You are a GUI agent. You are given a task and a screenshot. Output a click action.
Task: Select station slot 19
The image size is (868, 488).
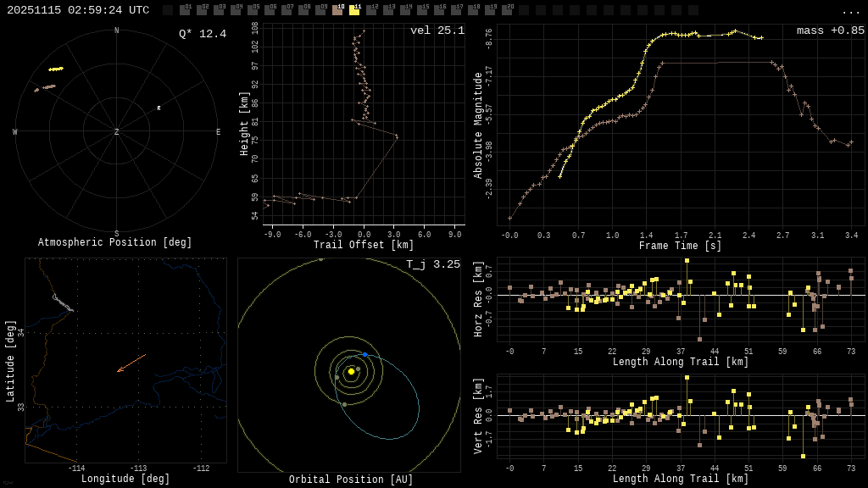click(x=490, y=9)
